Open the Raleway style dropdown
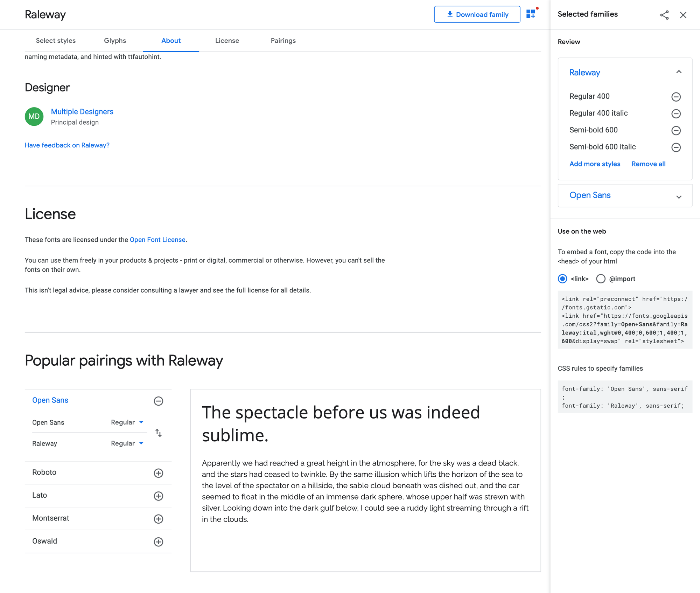The image size is (700, 593). [x=127, y=443]
